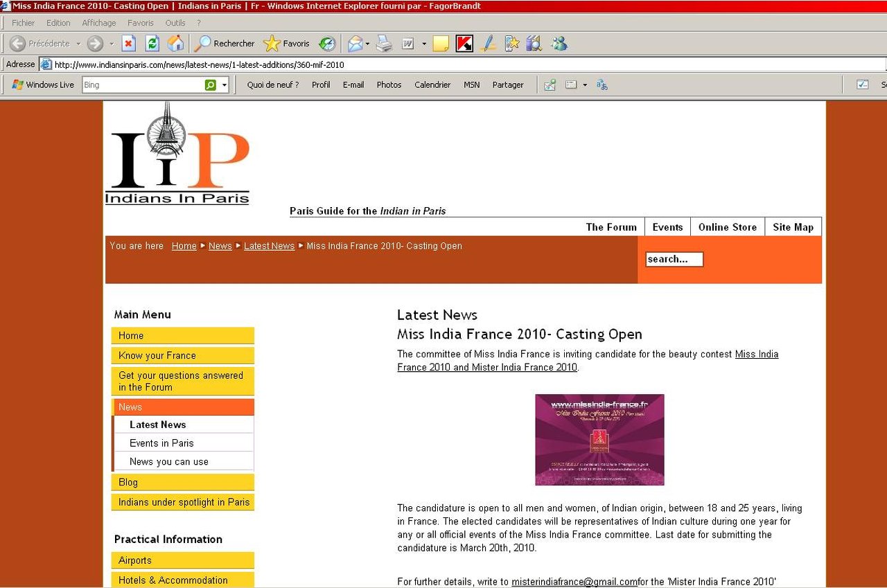This screenshot has width=887, height=588.
Task: Open the history clock icon
Action: (x=327, y=44)
